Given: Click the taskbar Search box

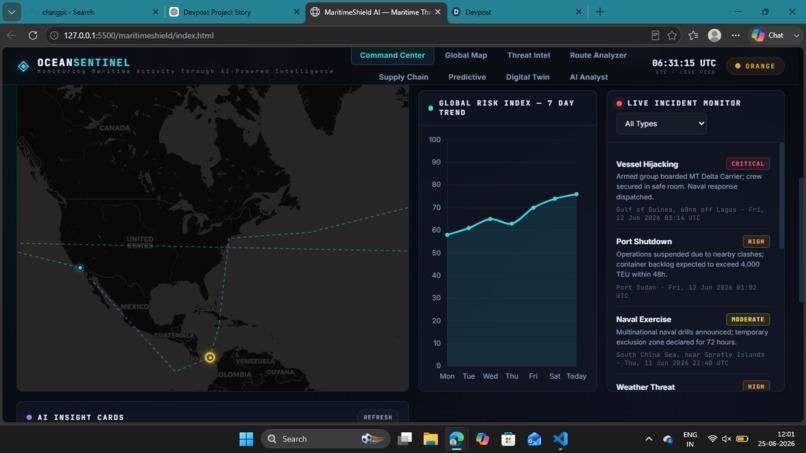Looking at the screenshot, I should [325, 439].
